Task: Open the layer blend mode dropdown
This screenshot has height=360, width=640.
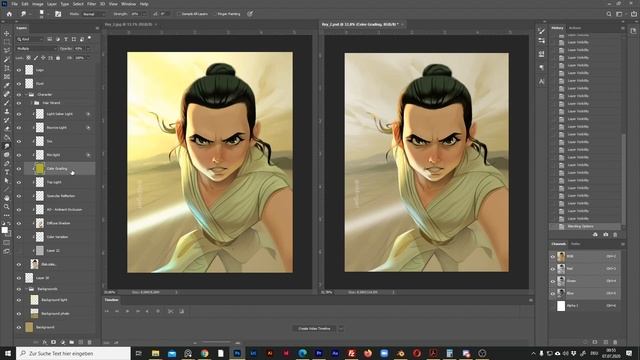Action: pyautogui.click(x=36, y=49)
